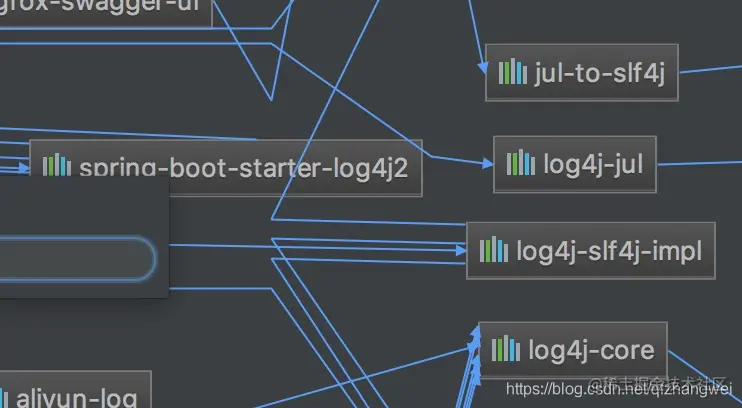The height and width of the screenshot is (408, 742).
Task: Select the log4j-slf4j-impl dependency node
Action: (x=591, y=250)
